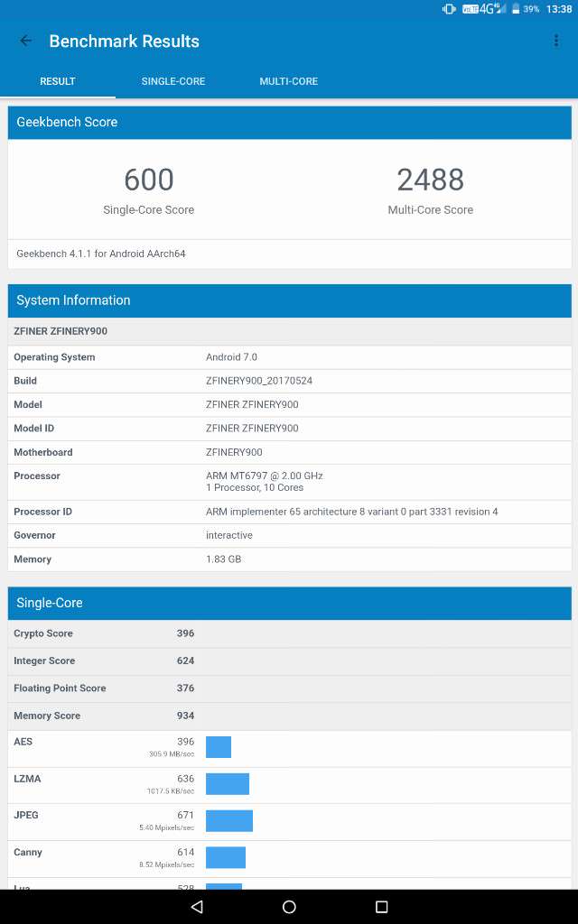This screenshot has height=924, width=578.
Task: Tap the Model row label
Action: pyautogui.click(x=28, y=405)
